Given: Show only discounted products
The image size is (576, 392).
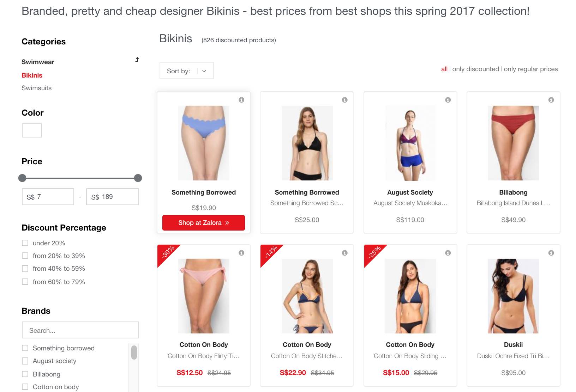Looking at the screenshot, I should [x=475, y=69].
